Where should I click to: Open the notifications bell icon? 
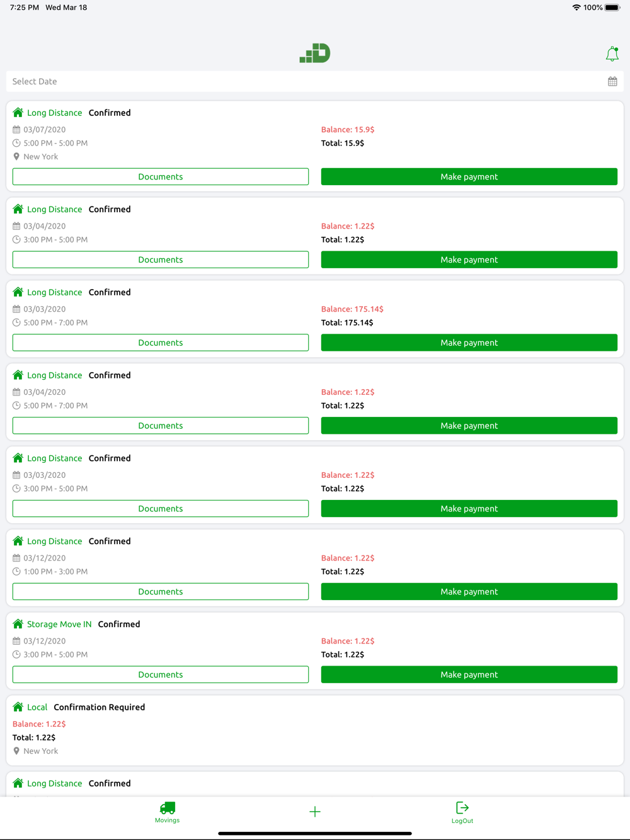(612, 54)
